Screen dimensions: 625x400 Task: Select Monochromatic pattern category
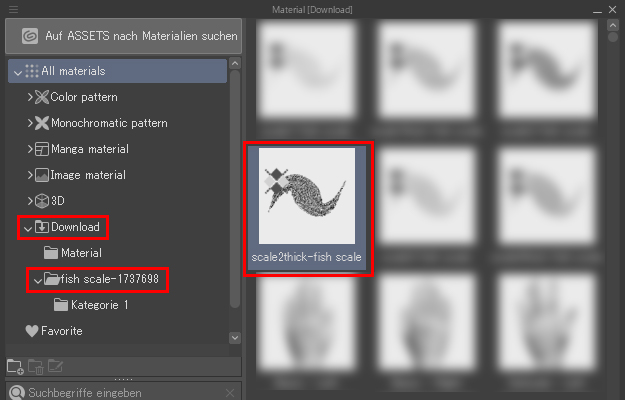coord(109,123)
